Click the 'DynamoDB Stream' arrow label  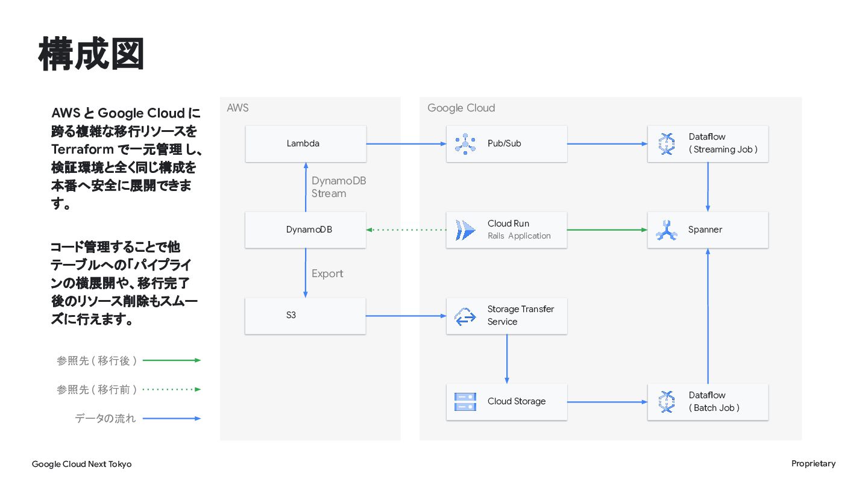point(339,187)
